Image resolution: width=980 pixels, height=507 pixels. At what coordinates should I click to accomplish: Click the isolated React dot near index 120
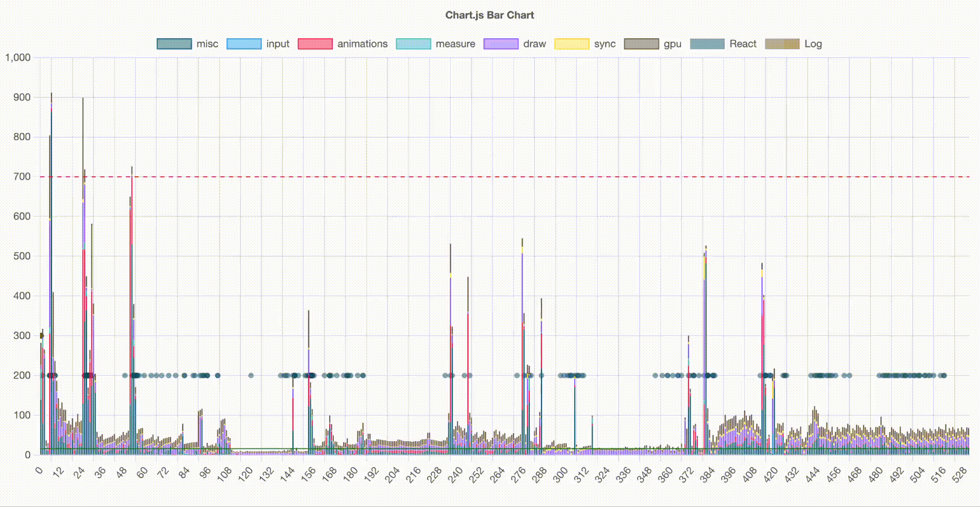pyautogui.click(x=251, y=376)
